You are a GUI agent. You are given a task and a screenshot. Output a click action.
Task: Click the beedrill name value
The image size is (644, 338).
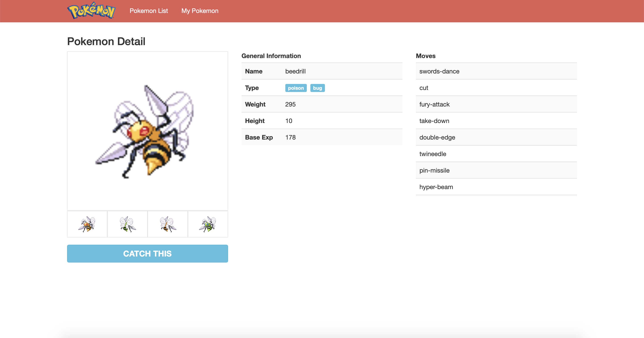click(295, 71)
